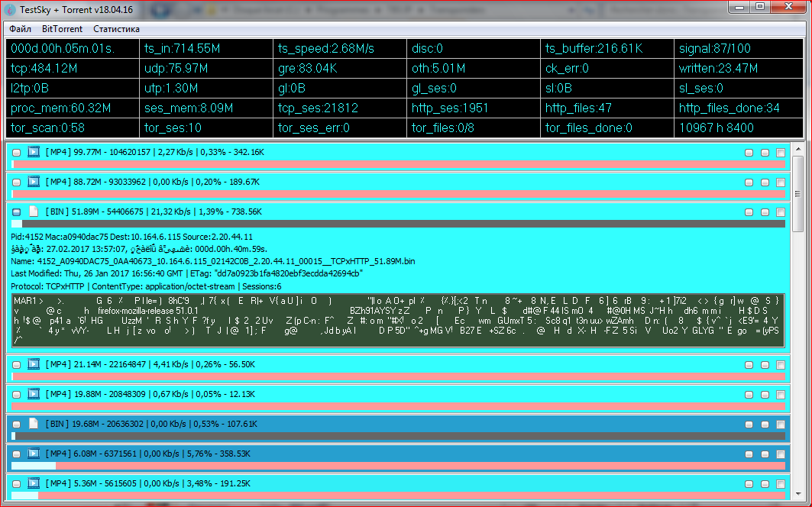Click the progress bar of the 6.08M MP4 entry
The width and height of the screenshot is (812, 507).
pyautogui.click(x=397, y=465)
